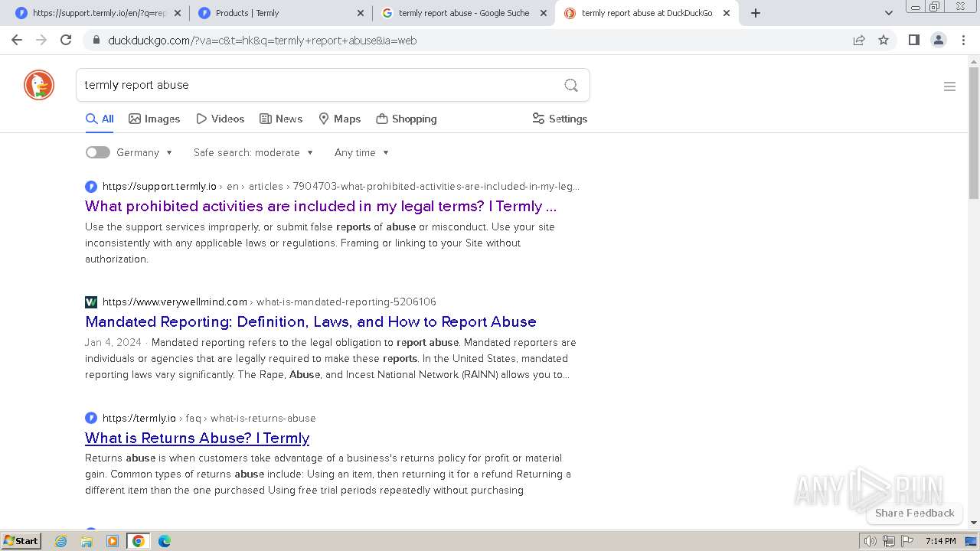
Task: View site info lock icon
Action: [x=96, y=41]
